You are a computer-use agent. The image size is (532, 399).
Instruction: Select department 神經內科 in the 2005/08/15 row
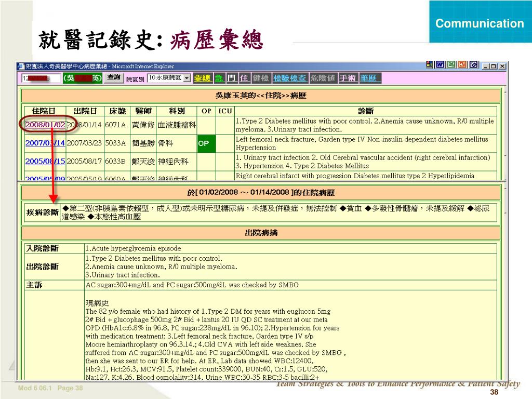coord(173,162)
